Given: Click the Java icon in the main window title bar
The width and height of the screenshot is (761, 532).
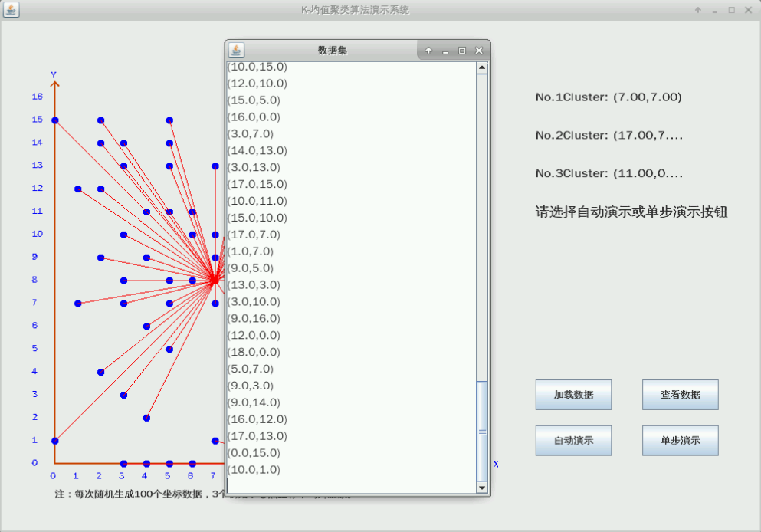Looking at the screenshot, I should 11,10.
